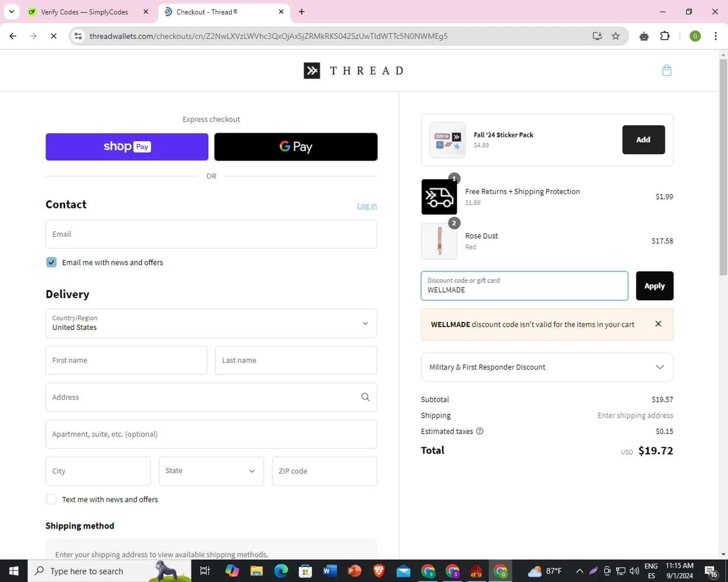Click the Thread logo in the header
Image resolution: width=728 pixels, height=582 pixels.
click(354, 71)
